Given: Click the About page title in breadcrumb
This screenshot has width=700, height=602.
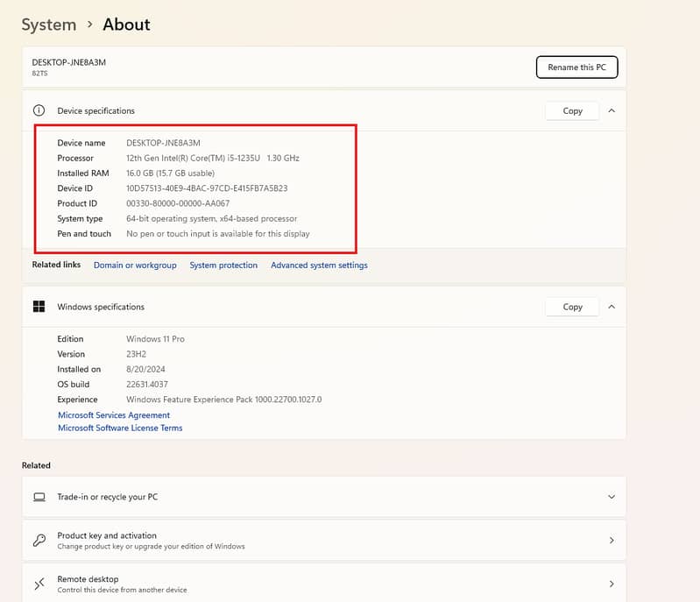Looking at the screenshot, I should pos(126,25).
